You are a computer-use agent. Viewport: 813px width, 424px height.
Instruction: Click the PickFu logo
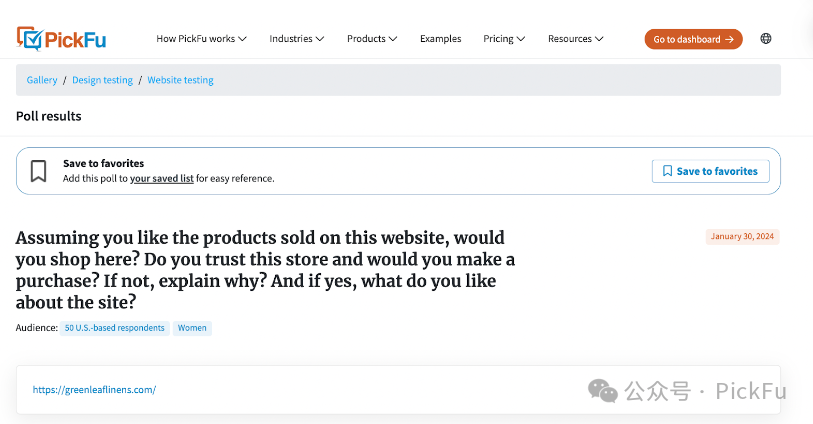click(61, 39)
